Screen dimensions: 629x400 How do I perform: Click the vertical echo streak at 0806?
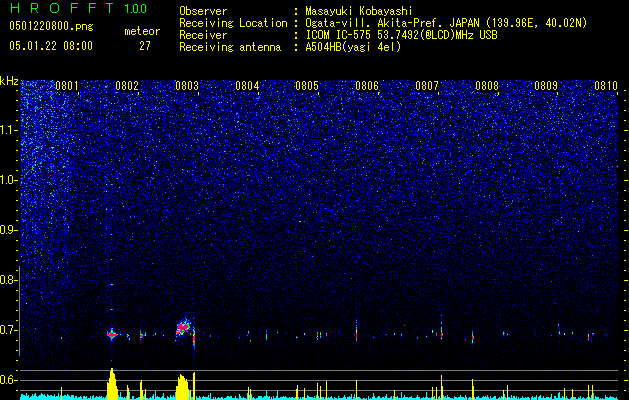point(356,331)
